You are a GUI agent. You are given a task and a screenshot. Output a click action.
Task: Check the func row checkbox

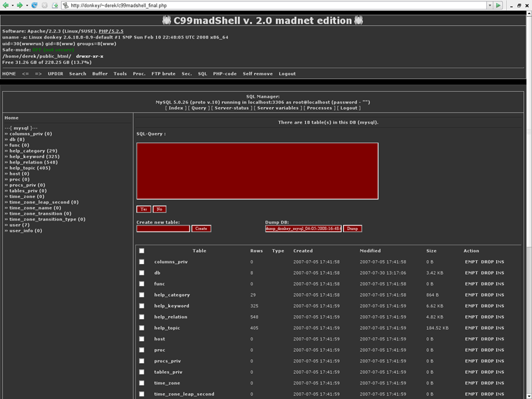pyautogui.click(x=142, y=284)
